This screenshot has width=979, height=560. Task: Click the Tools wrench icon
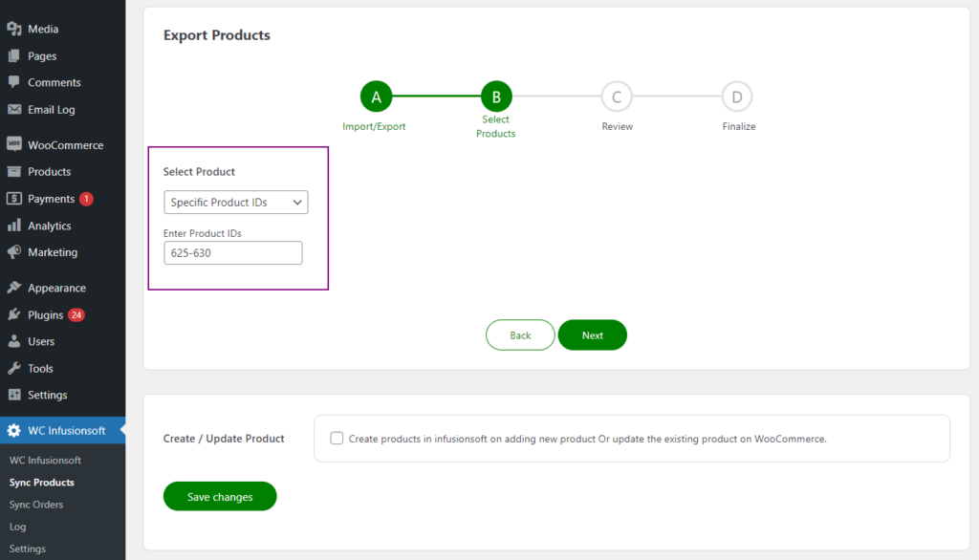point(13,368)
